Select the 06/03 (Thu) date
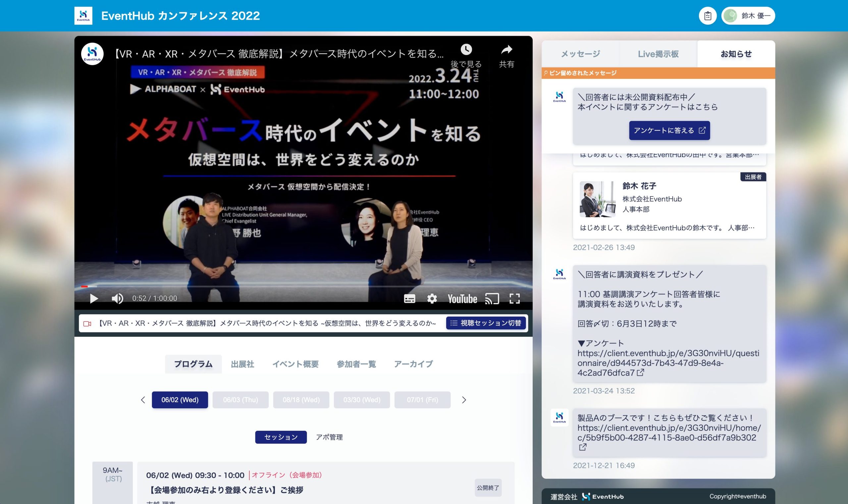The height and width of the screenshot is (504, 848). (x=240, y=400)
